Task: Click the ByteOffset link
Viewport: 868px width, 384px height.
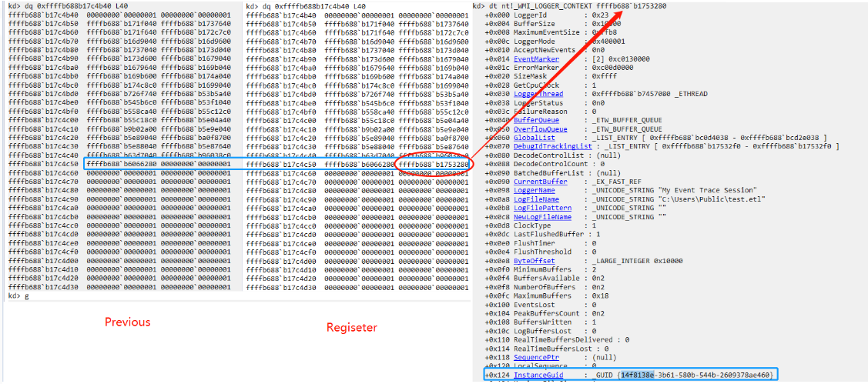Action: 535,261
